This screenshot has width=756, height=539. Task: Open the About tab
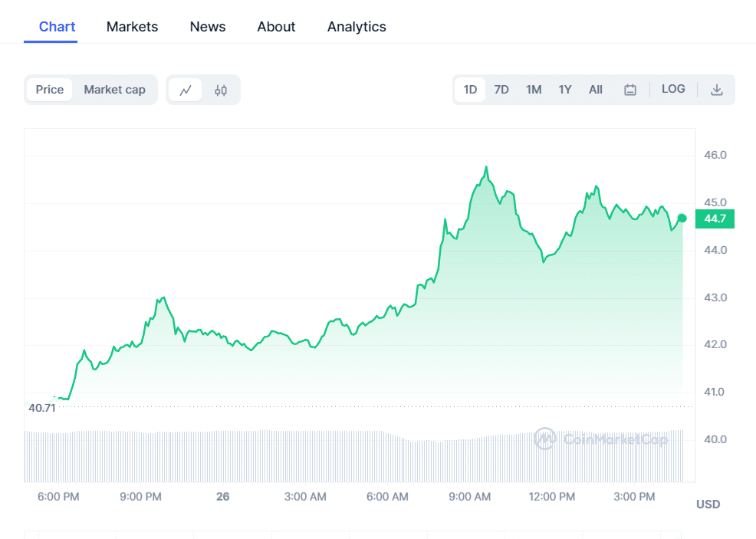tap(276, 27)
